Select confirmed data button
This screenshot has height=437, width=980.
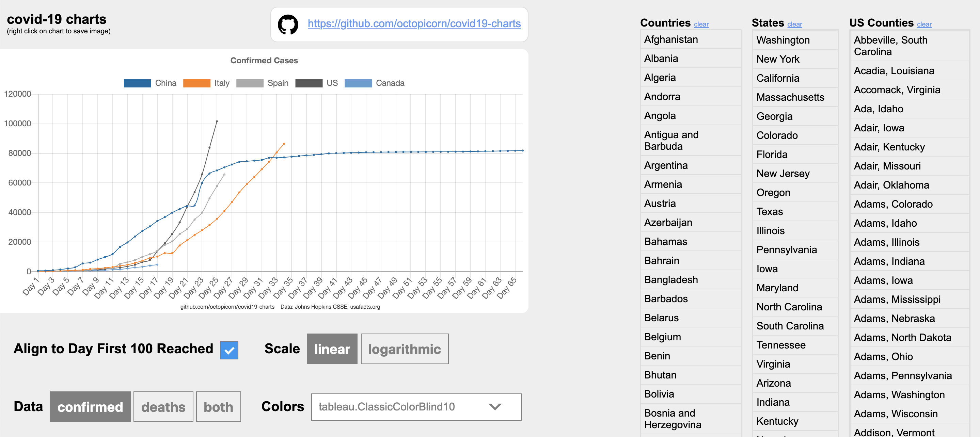(x=90, y=407)
